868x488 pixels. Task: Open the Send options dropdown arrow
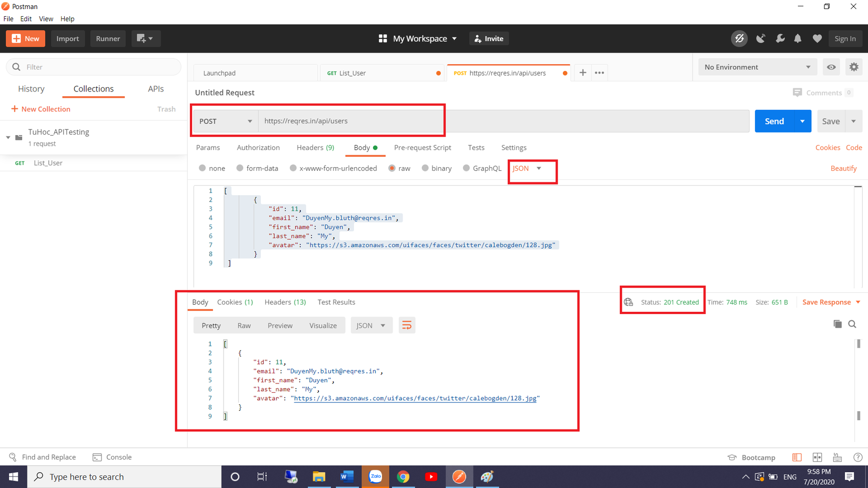802,121
